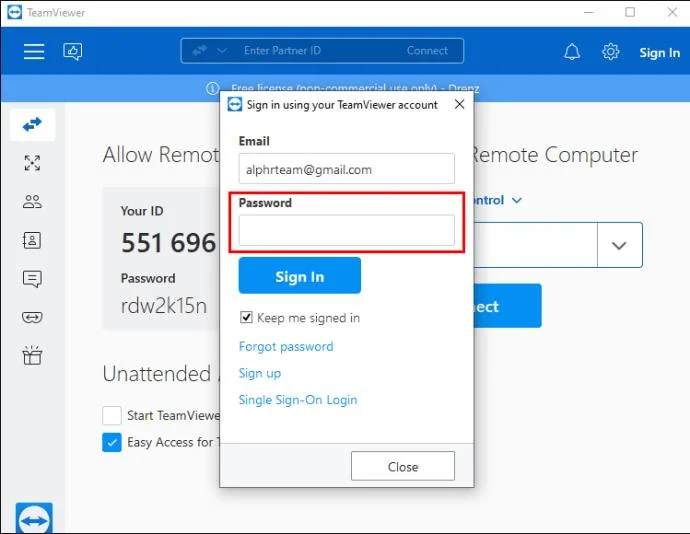Expand the Remote control mode chevron
The width and height of the screenshot is (690, 534).
point(517,200)
